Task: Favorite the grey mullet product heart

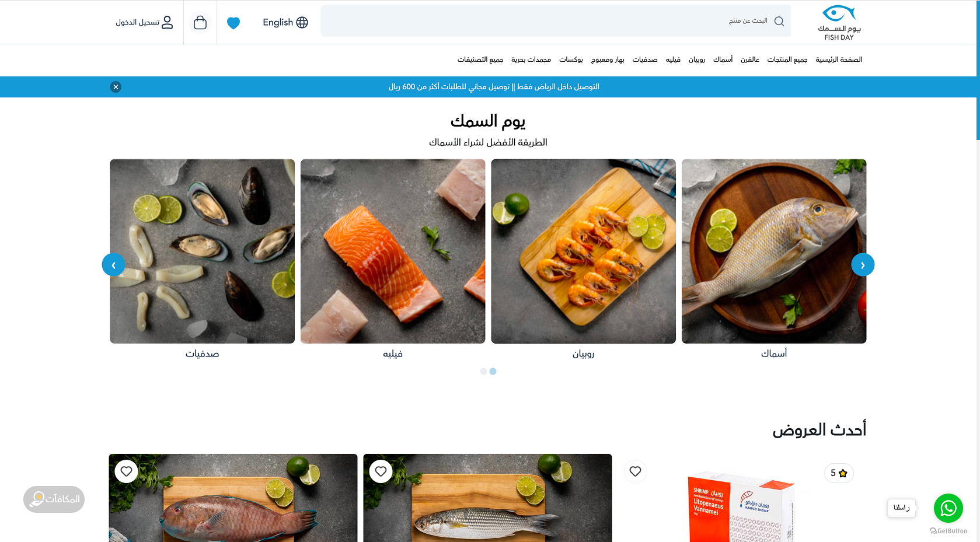Action: [x=381, y=471]
